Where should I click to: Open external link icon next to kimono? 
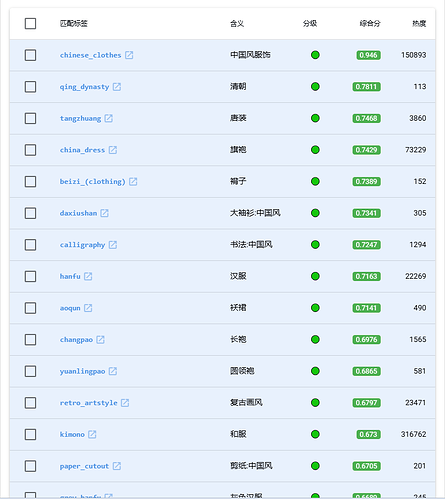[92, 434]
